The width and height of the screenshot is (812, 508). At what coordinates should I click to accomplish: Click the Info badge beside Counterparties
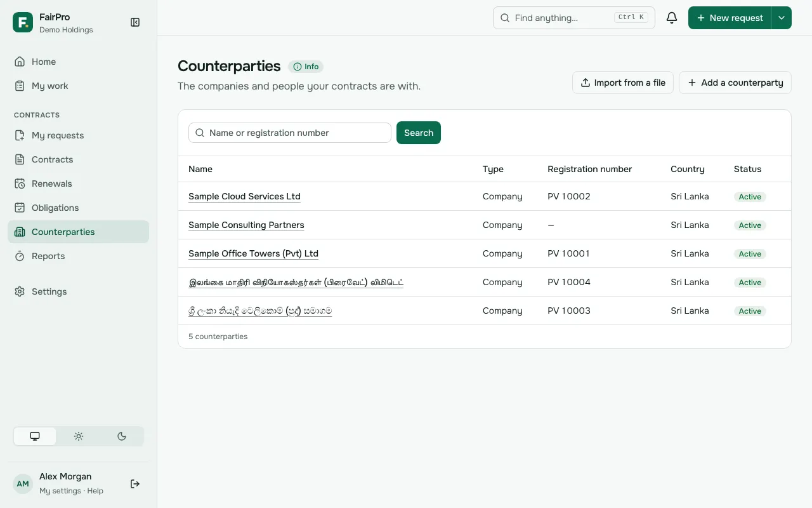point(306,67)
